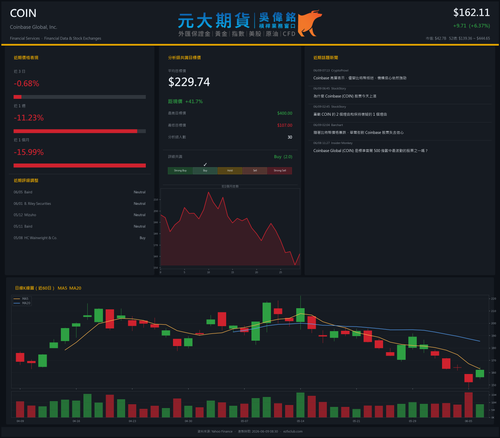Click the red progress bar under -11.23%
Viewport: 500px width, 438px height.
75,131
